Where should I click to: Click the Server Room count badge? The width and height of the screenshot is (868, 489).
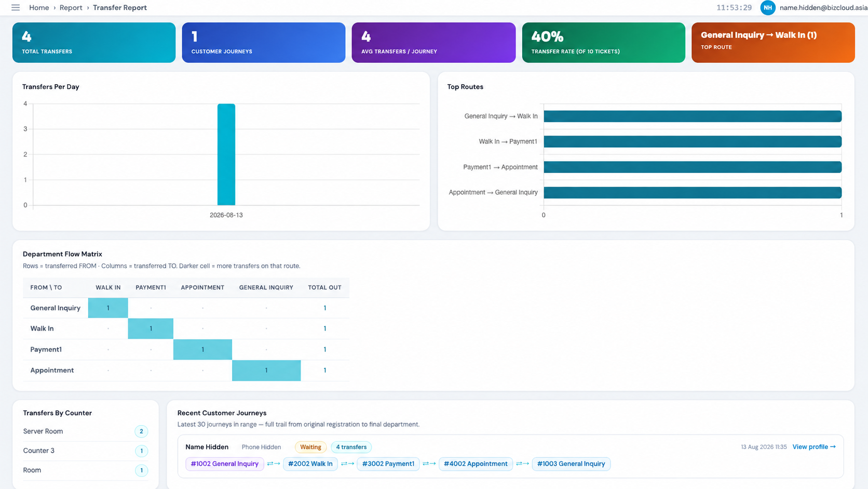[141, 431]
